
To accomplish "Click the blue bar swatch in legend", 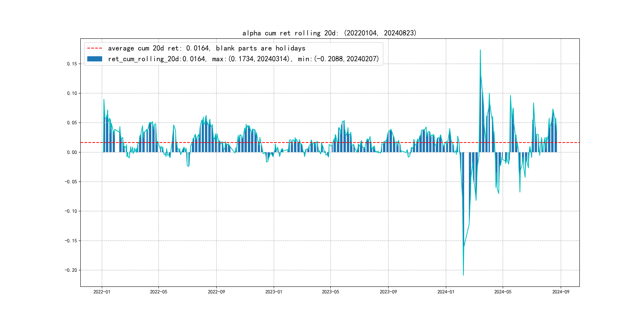I will pos(94,59).
